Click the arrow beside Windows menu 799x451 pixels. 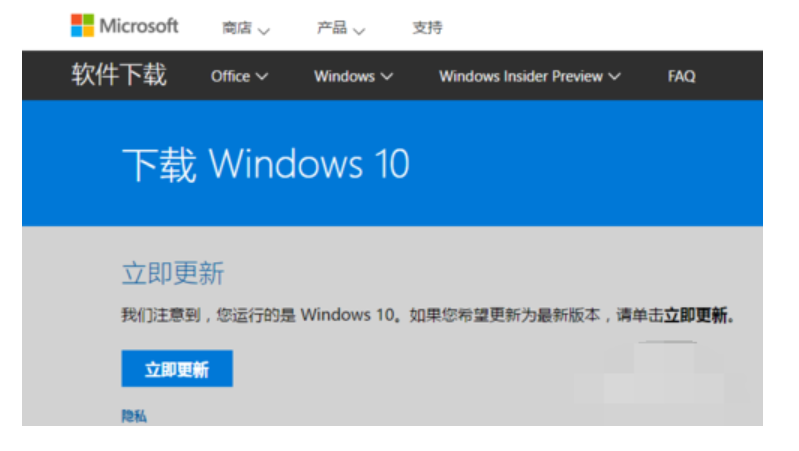(387, 77)
